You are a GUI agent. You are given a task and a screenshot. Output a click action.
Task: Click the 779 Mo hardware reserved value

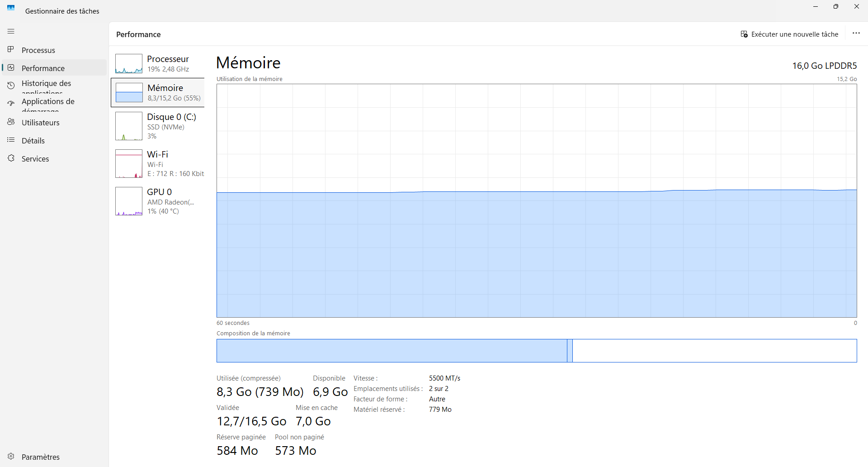(440, 410)
